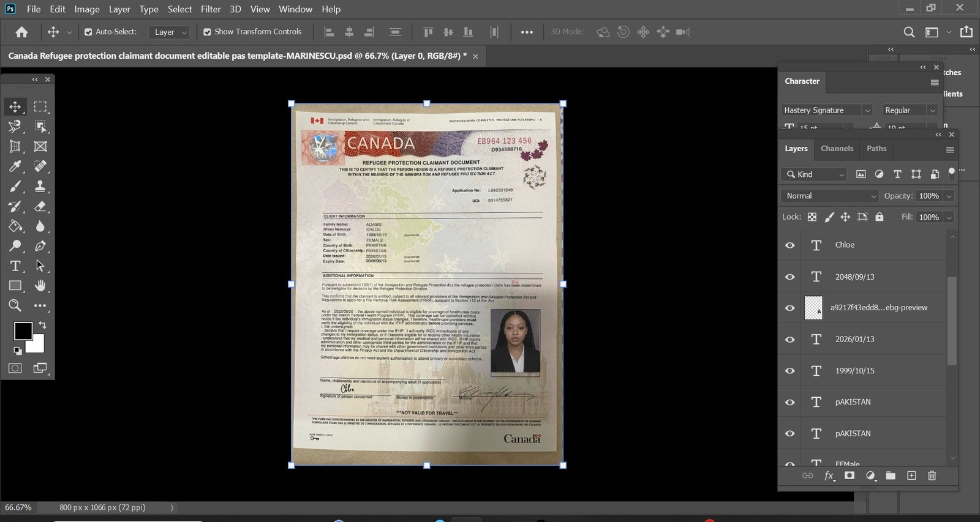The image size is (980, 522).
Task: Hide the 1999/10/15 layer
Action: (790, 371)
